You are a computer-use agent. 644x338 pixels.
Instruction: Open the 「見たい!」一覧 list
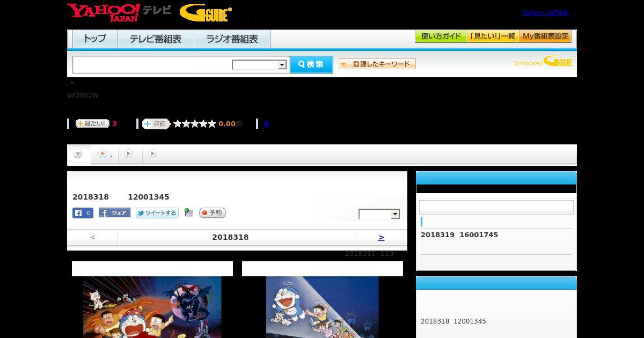coord(493,36)
